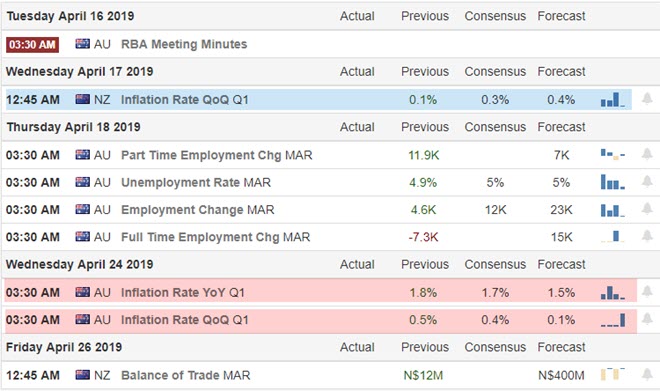The height and width of the screenshot is (391, 660).
Task: Set alert bell for AU Inflation Rate YoY
Action: (x=647, y=292)
